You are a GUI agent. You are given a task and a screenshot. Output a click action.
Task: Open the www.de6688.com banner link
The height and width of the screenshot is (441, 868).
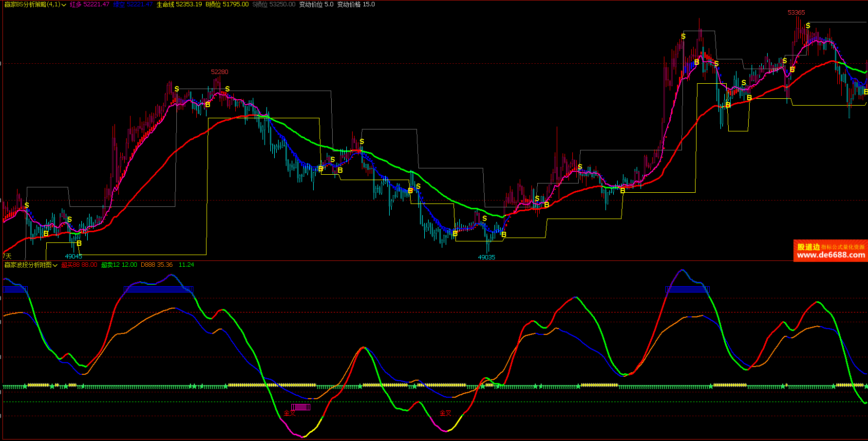click(x=830, y=255)
